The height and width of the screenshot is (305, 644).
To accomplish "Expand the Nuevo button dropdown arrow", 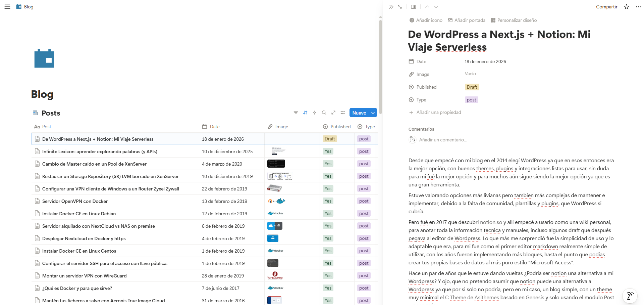I will pyautogui.click(x=373, y=113).
